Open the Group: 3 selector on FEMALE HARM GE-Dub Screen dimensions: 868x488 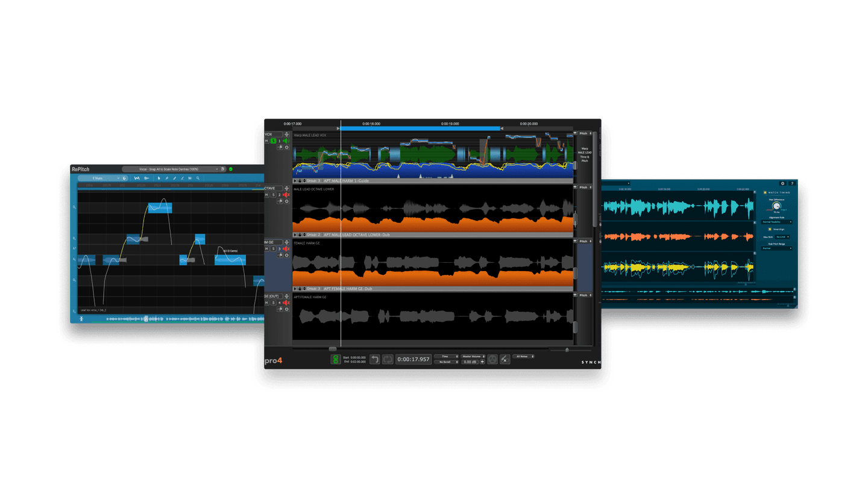[312, 289]
